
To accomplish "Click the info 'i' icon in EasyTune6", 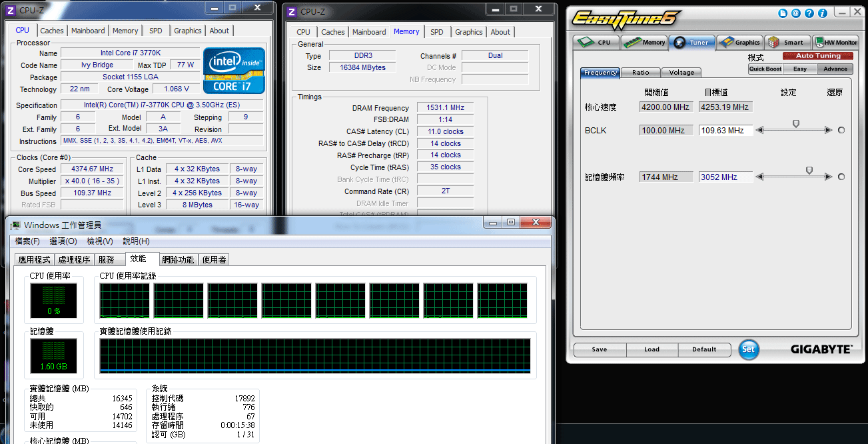I will (822, 13).
